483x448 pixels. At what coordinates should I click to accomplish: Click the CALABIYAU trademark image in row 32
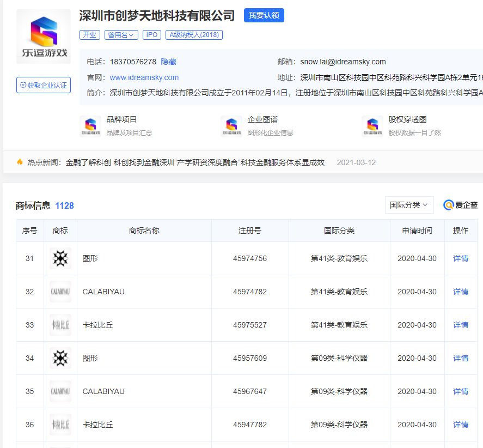[x=60, y=292]
